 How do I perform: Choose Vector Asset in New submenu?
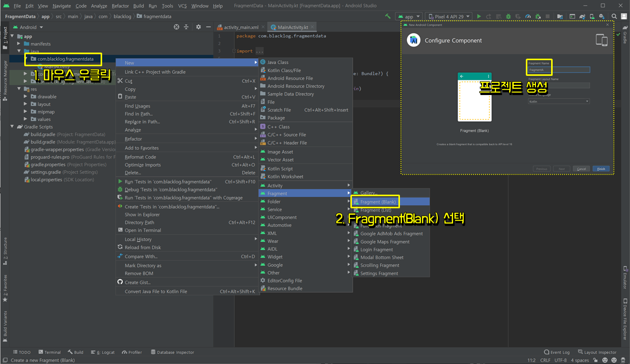(x=305, y=160)
